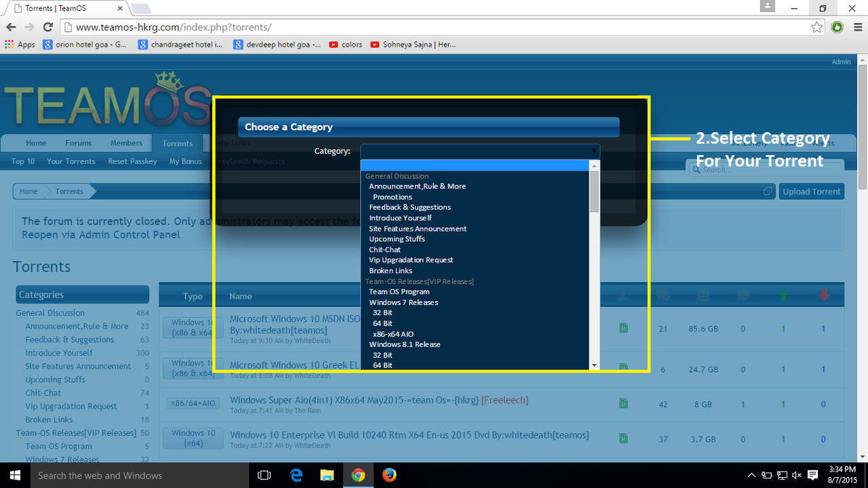The height and width of the screenshot is (488, 868).
Task: Sort torrents by the comments bubble column icon
Action: coord(663,296)
